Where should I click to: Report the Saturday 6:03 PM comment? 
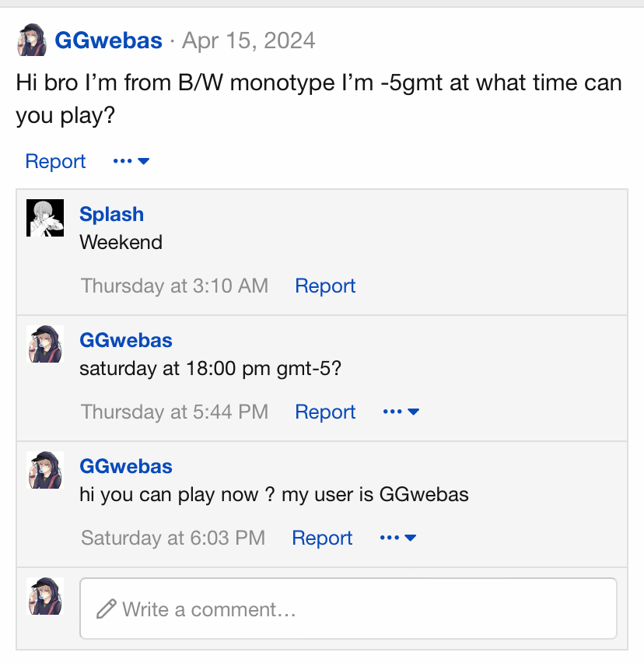(322, 538)
